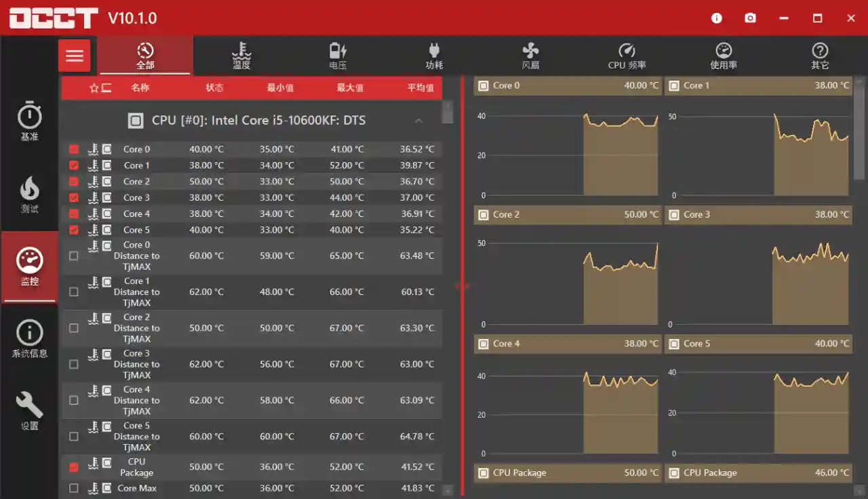Click the red splitter arrow between panels
Image resolution: width=868 pixels, height=499 pixels.
(463, 286)
